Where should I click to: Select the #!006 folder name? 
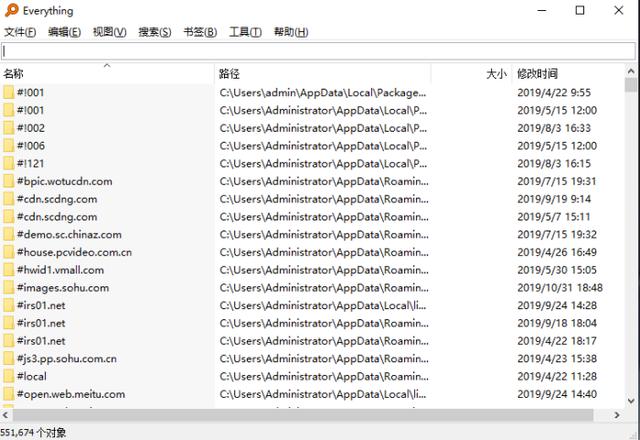coord(31,146)
